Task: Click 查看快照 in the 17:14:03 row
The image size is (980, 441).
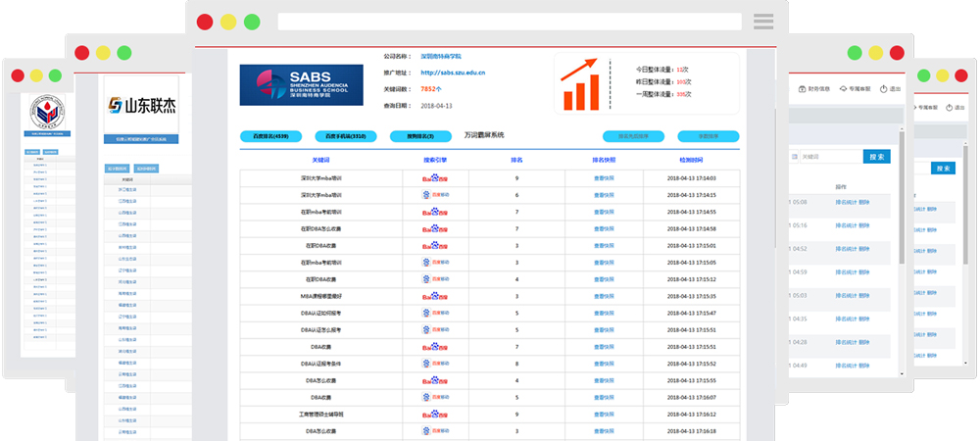Action: point(604,178)
